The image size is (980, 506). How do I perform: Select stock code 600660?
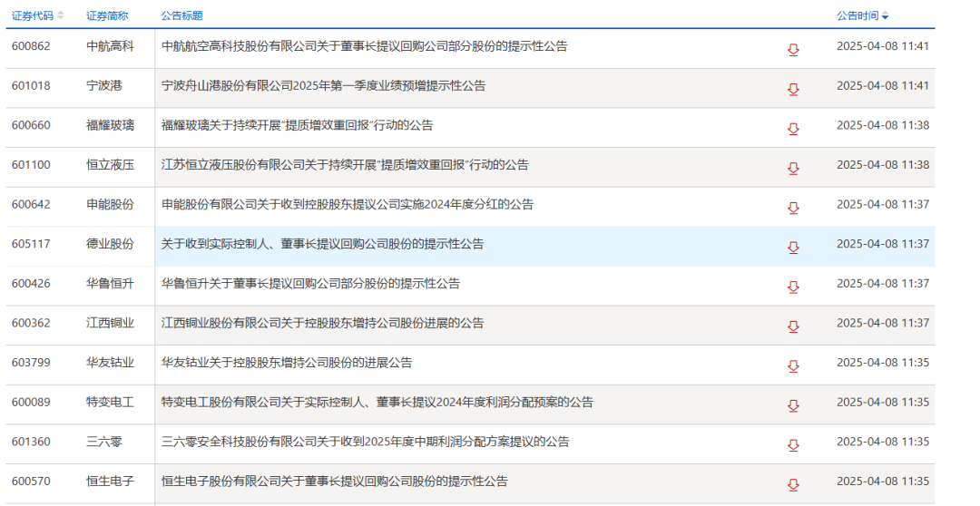pyautogui.click(x=31, y=125)
